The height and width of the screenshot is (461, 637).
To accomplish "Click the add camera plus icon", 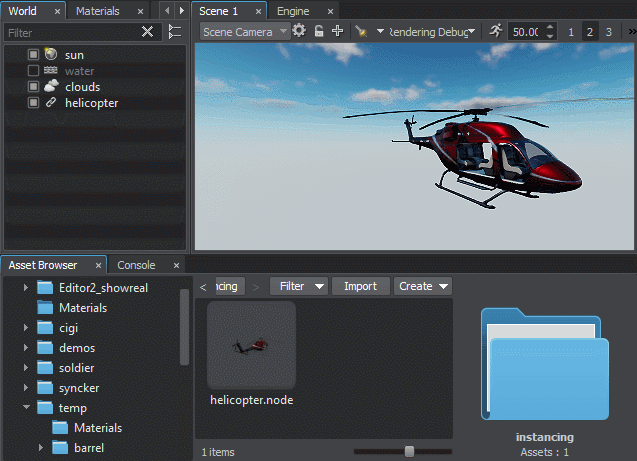I will click(x=338, y=31).
